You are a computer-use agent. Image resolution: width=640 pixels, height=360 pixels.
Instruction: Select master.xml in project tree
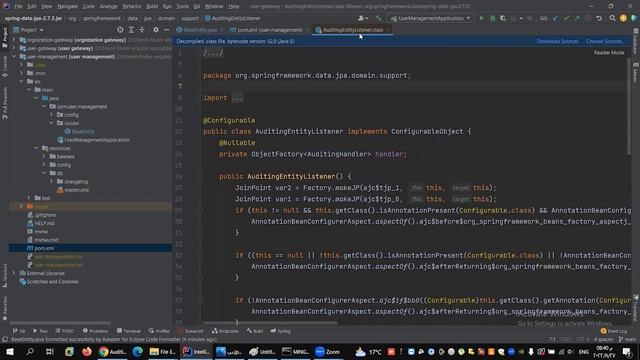coord(76,190)
